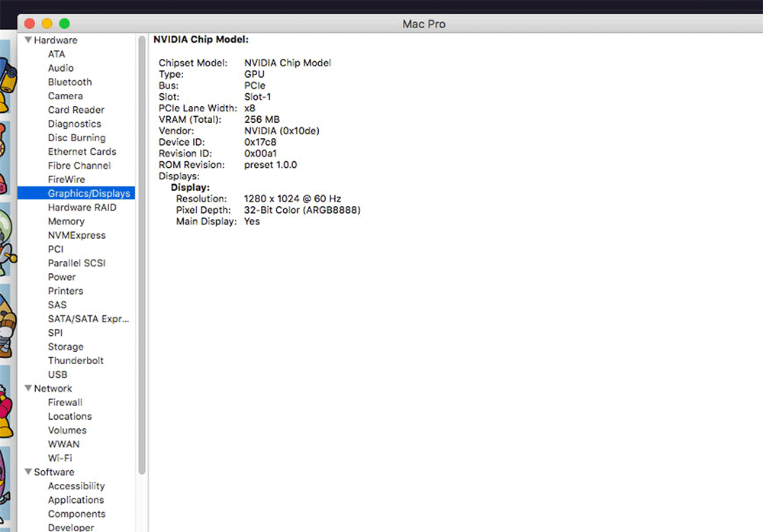763x532 pixels.
Task: Click the Type value GPU
Action: 255,74
